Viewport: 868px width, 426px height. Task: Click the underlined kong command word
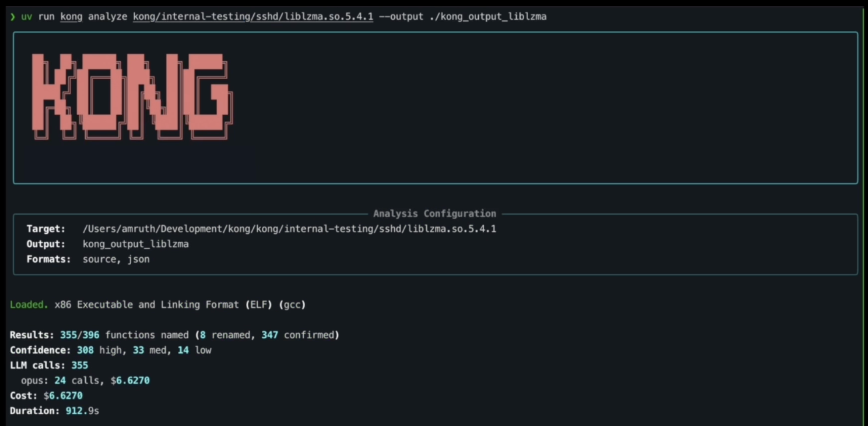(x=71, y=17)
